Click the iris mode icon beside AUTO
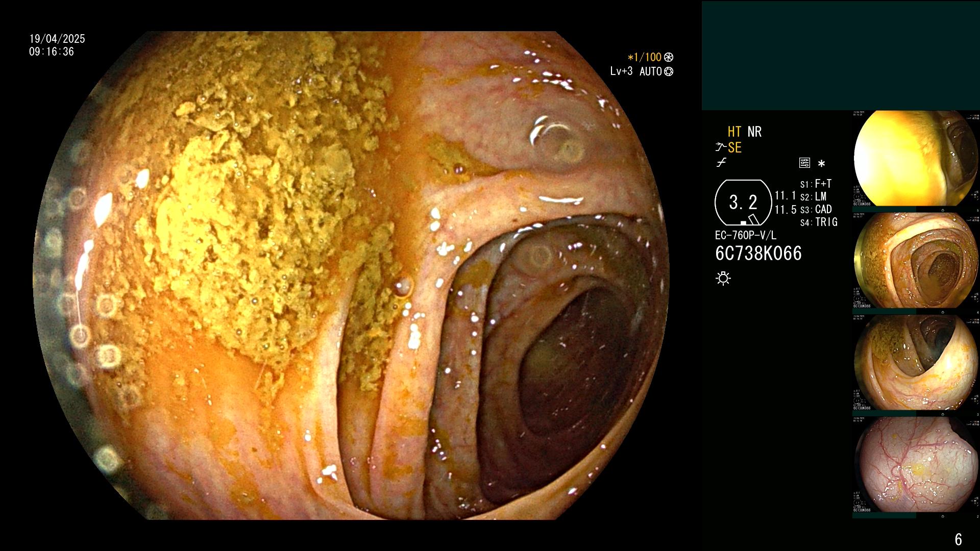Screen dimensions: 980x551 669,71
